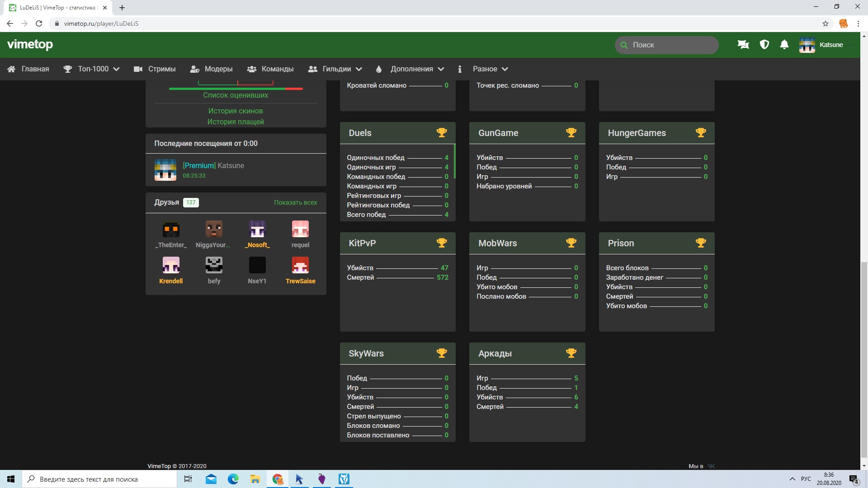Viewport: 868px width, 488px height.
Task: Click the Katsune avatar in header
Action: pyautogui.click(x=807, y=45)
